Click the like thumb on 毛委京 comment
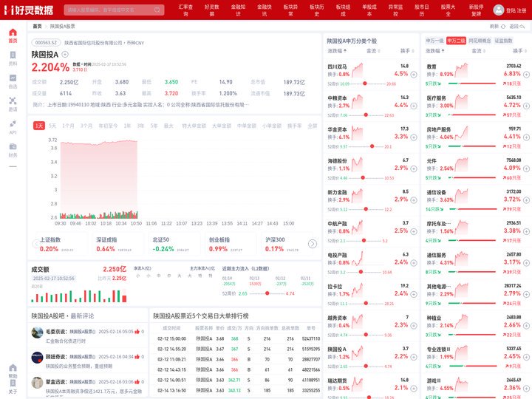The height and width of the screenshot is (399, 532). click(137, 332)
